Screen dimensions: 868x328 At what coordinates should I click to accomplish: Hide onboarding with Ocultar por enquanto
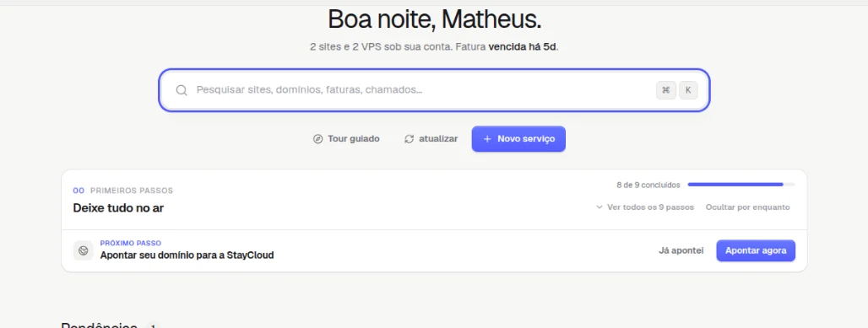(747, 207)
